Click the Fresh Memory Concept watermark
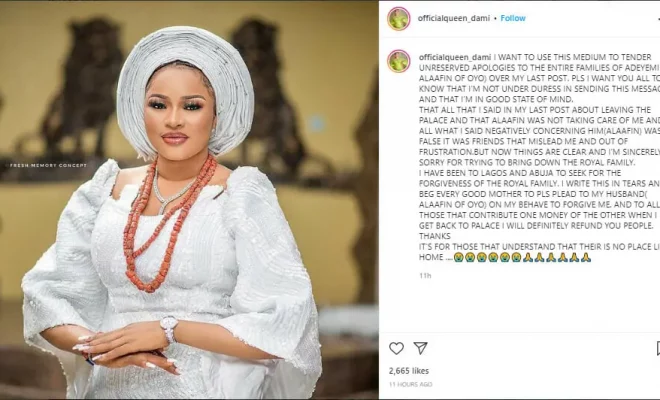Viewport: 660px width, 400px height. pyautogui.click(x=48, y=165)
